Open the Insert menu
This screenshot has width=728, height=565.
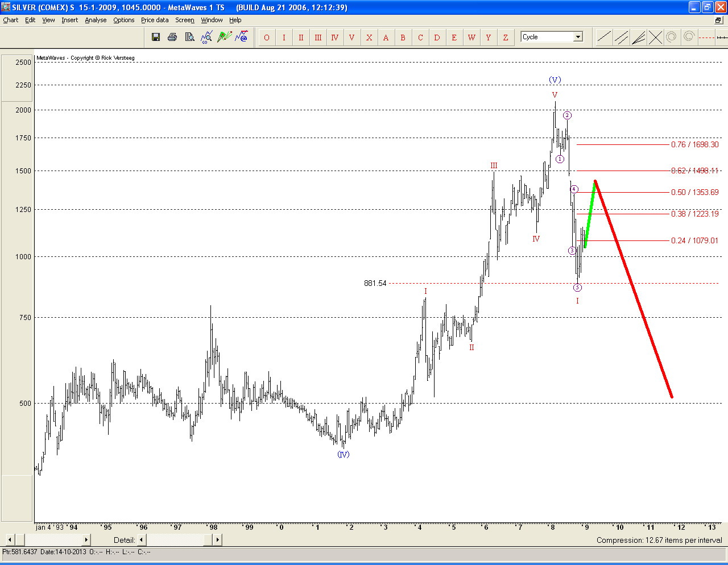(x=70, y=20)
